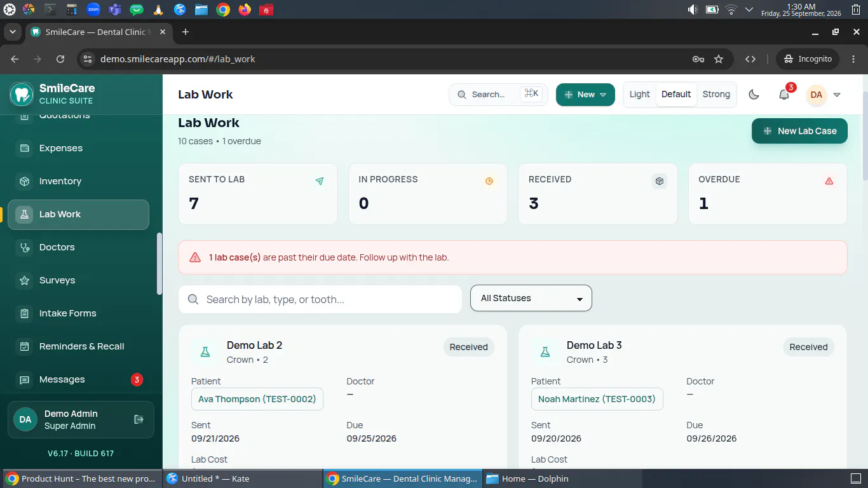Open notifications with the bell icon

pyautogui.click(x=784, y=94)
